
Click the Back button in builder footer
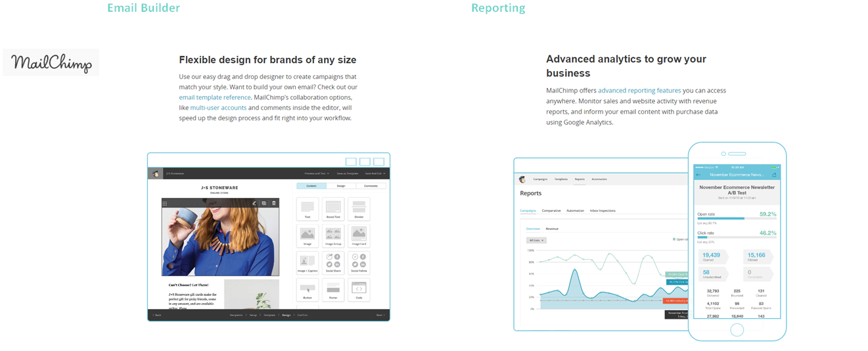157,315
